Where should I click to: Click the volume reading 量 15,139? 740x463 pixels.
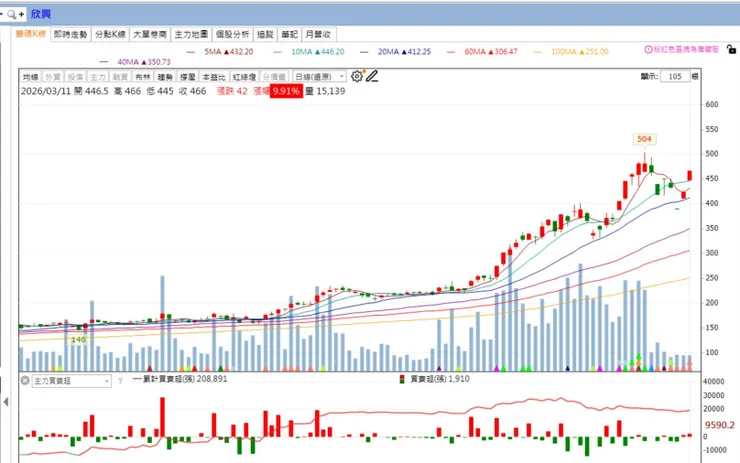pyautogui.click(x=325, y=91)
